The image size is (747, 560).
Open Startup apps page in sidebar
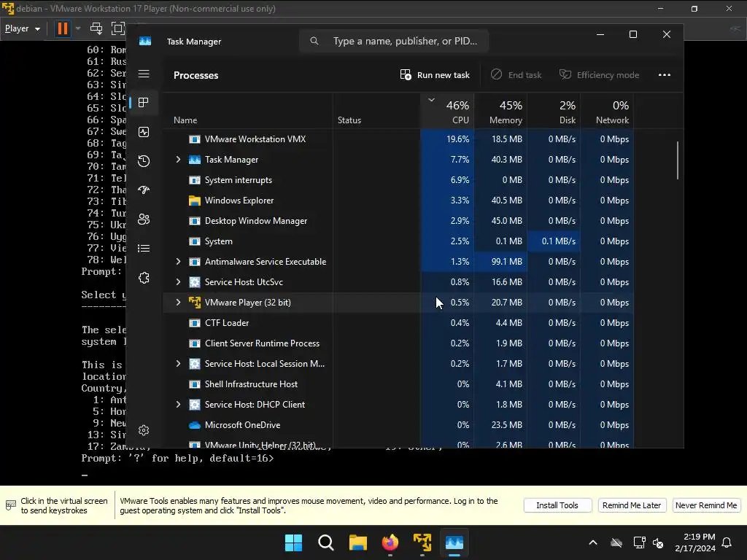click(x=144, y=190)
